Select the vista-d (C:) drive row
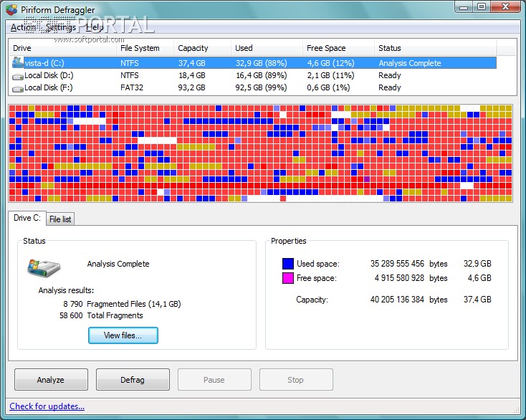The width and height of the screenshot is (526, 420). tap(254, 63)
